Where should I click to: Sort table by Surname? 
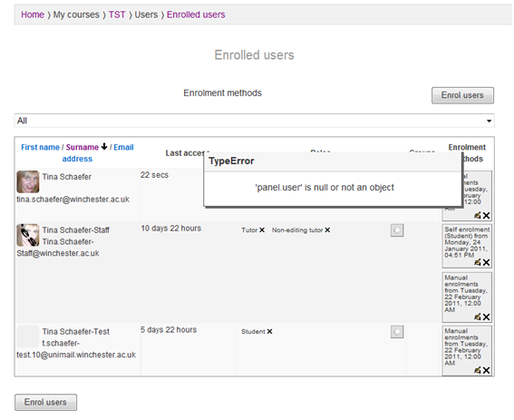click(x=82, y=147)
